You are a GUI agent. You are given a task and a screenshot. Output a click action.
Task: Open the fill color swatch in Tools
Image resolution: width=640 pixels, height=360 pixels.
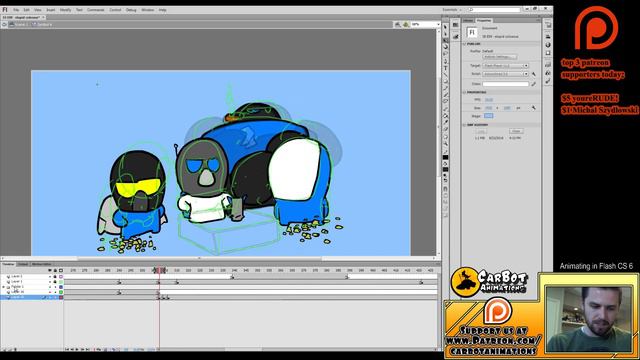pyautogui.click(x=445, y=169)
